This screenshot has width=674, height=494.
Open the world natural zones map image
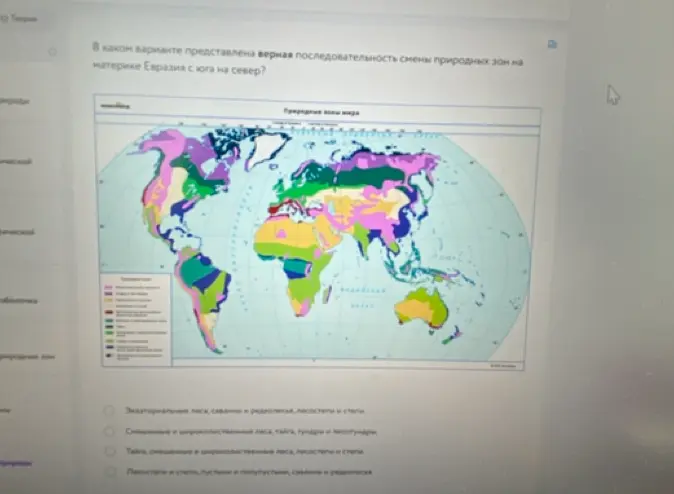pos(317,232)
